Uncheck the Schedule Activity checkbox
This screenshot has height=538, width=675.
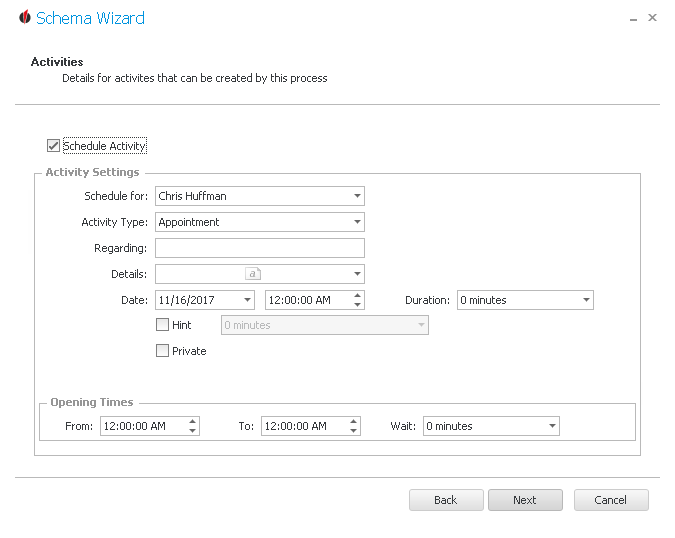53,146
